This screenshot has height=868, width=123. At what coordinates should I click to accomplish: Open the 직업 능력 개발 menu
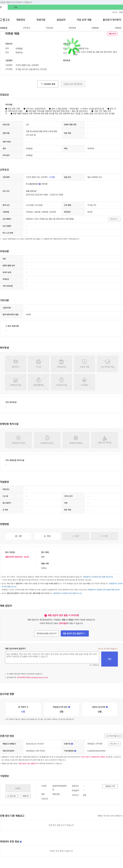[x=84, y=20]
